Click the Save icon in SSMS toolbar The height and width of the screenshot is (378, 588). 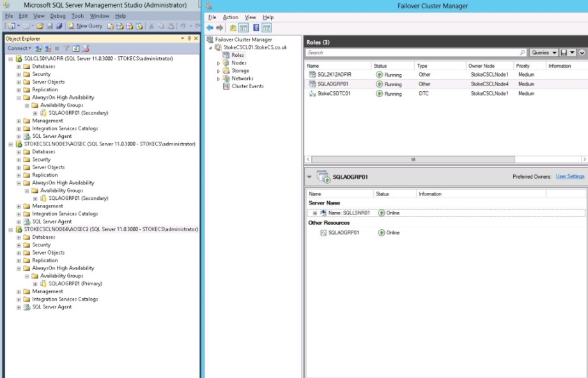click(x=49, y=26)
